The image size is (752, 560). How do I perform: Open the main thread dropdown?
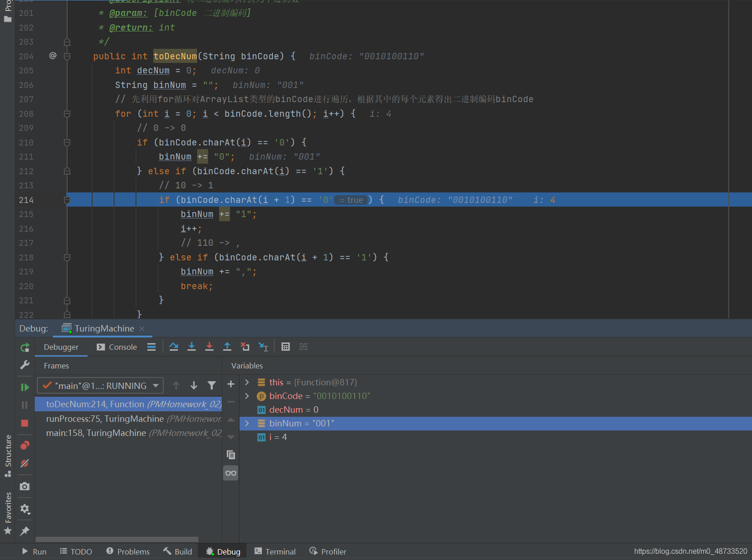tap(100, 386)
